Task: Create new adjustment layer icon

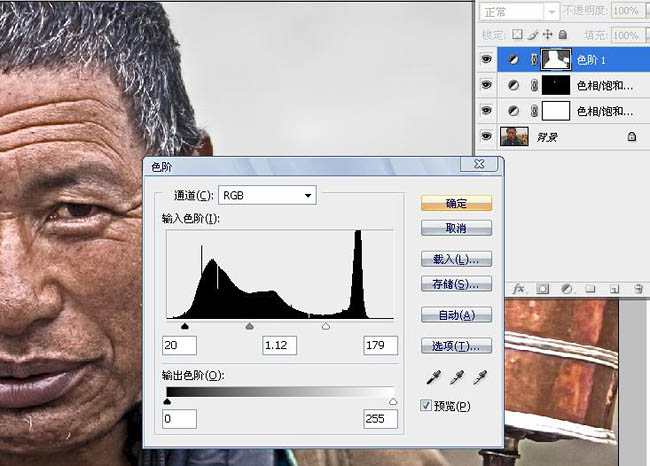Action: click(566, 288)
